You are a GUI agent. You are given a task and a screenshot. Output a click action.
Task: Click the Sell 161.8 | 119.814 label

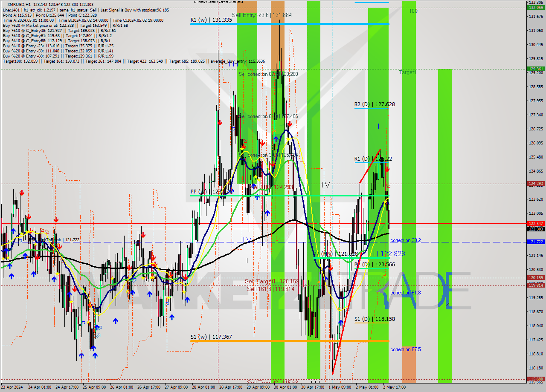(x=270, y=288)
